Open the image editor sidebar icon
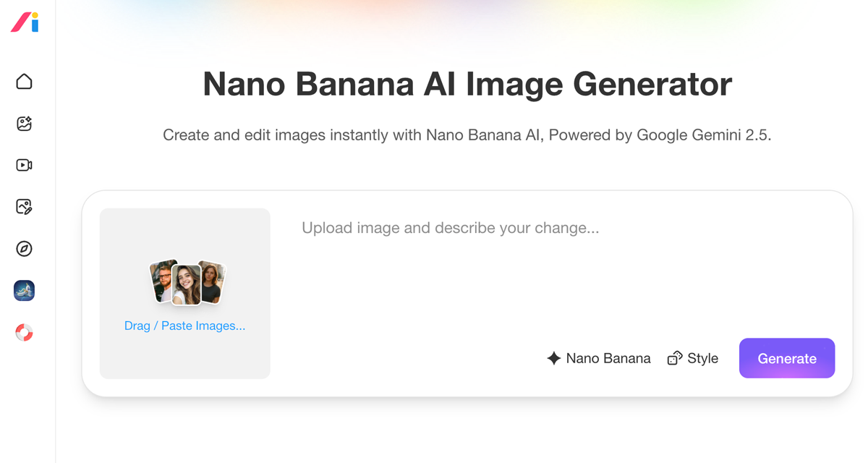 25,207
